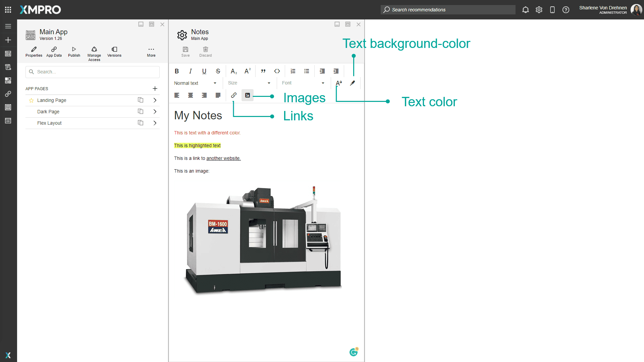Apply numbered list formatting
The width and height of the screenshot is (644, 362).
[292, 71]
